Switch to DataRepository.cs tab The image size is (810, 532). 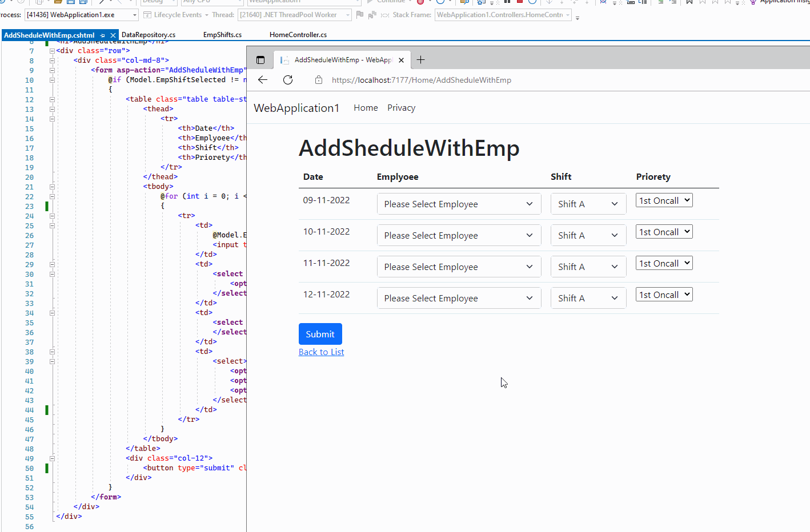[x=149, y=35]
